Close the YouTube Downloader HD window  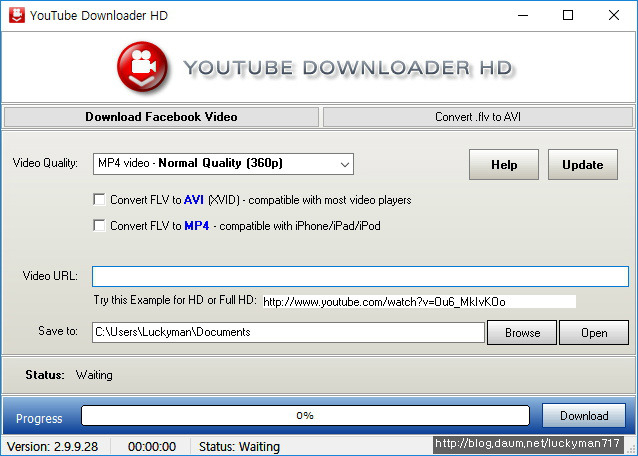pos(614,15)
